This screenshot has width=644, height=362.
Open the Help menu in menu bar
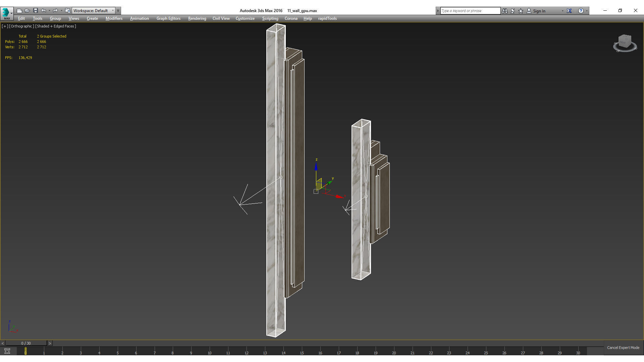point(308,18)
